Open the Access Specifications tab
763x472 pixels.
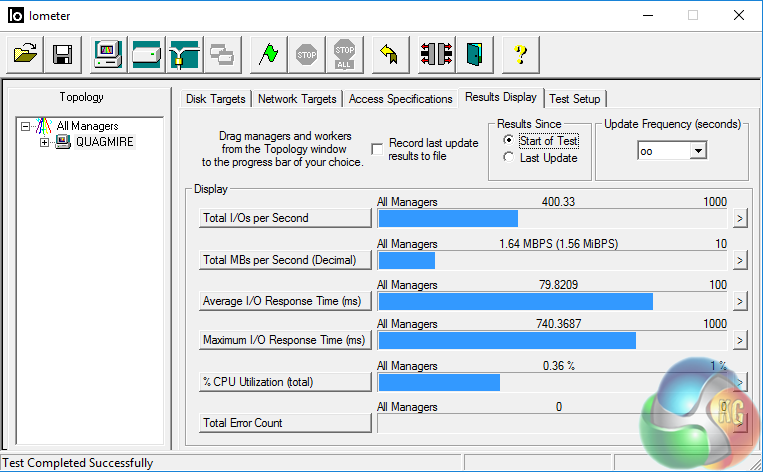click(x=400, y=99)
